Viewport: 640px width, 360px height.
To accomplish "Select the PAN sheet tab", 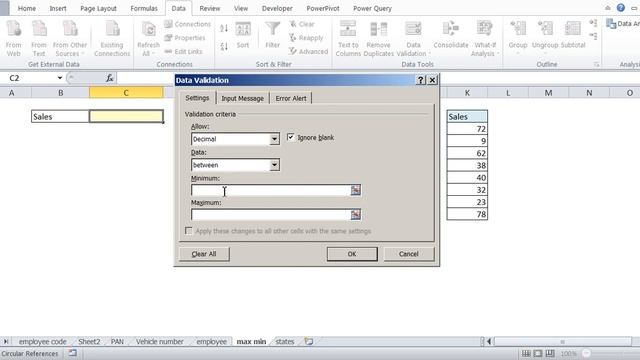I will [117, 342].
